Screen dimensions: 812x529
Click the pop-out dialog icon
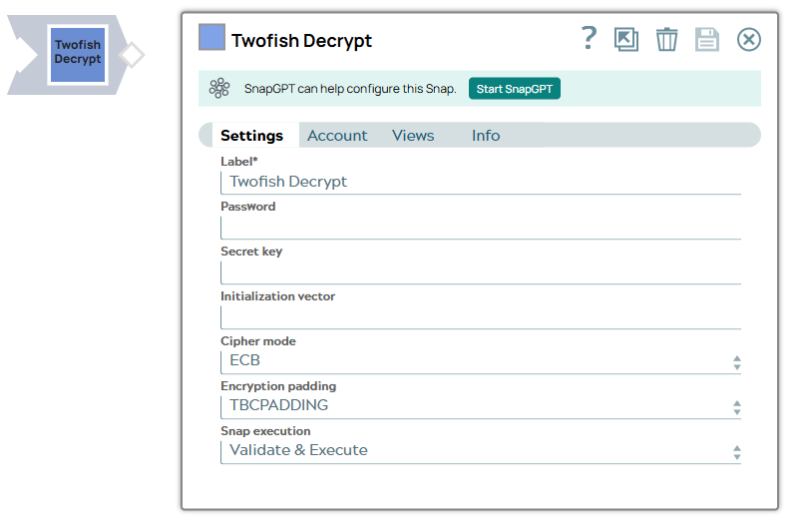tap(626, 39)
